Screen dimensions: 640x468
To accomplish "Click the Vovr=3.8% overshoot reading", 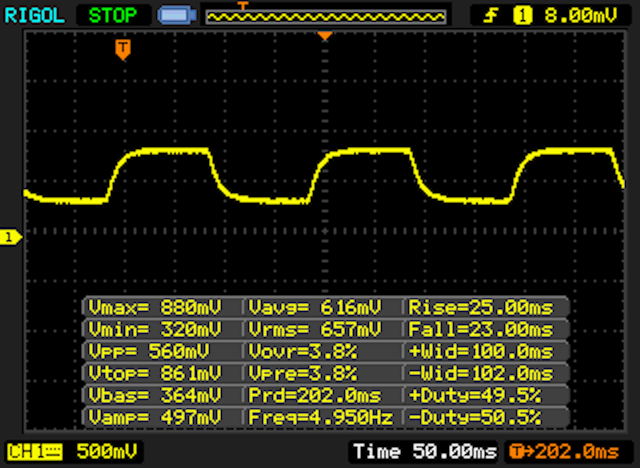I will tap(302, 351).
